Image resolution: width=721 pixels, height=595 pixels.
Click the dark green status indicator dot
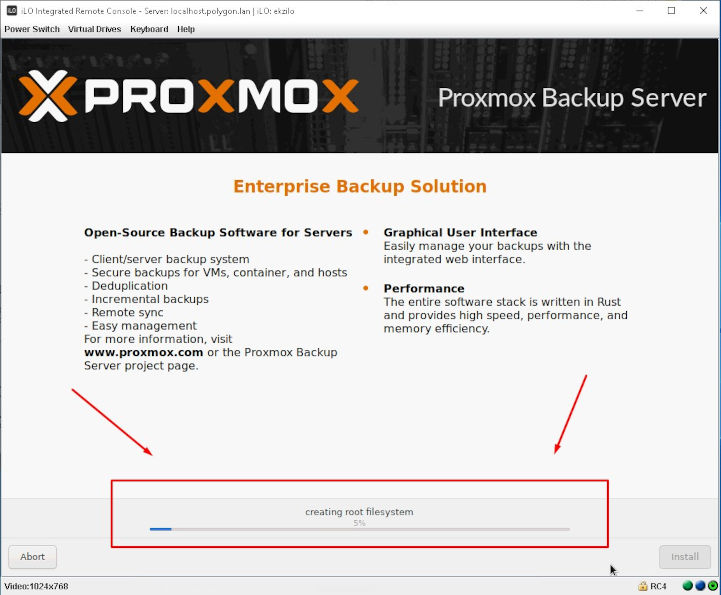[x=688, y=586]
